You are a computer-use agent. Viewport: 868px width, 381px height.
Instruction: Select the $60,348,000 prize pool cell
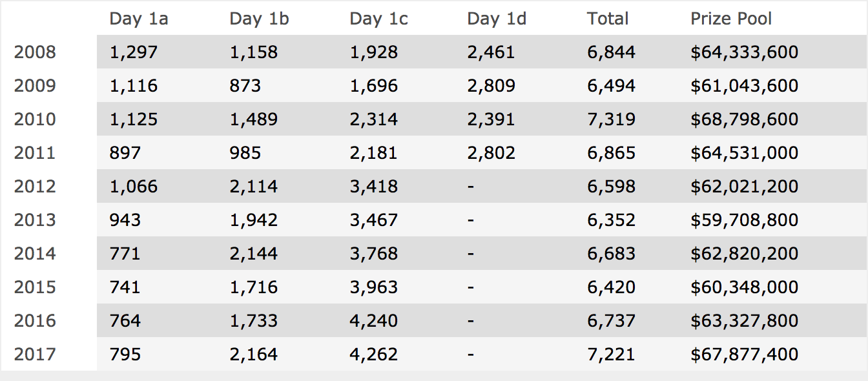point(745,287)
